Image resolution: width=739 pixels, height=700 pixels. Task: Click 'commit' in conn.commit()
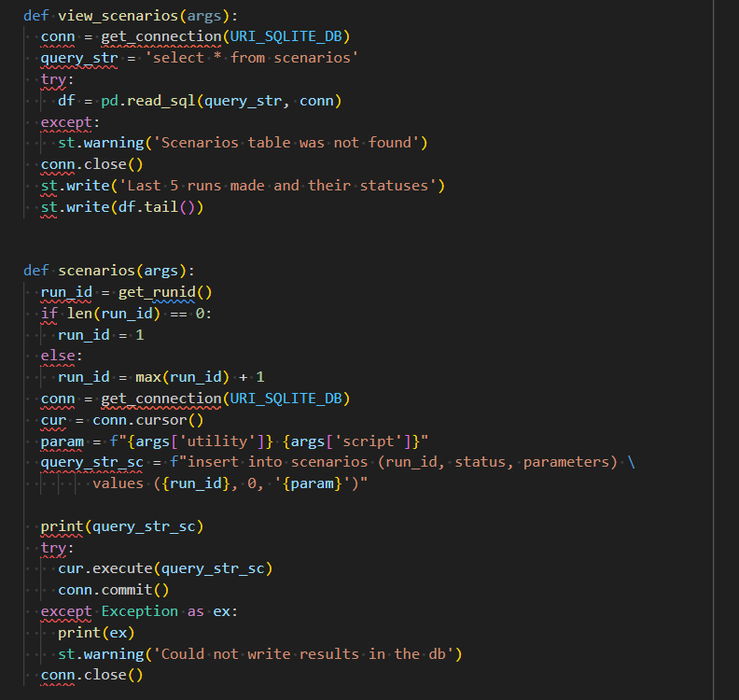coord(127,590)
